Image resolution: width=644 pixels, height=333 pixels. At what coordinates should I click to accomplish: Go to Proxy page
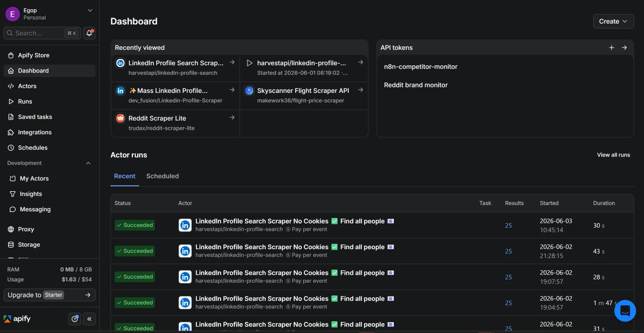50,229
